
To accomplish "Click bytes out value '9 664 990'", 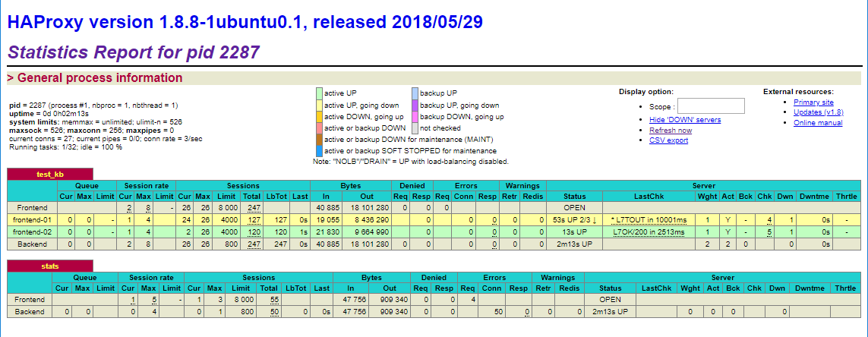I will tap(371, 231).
